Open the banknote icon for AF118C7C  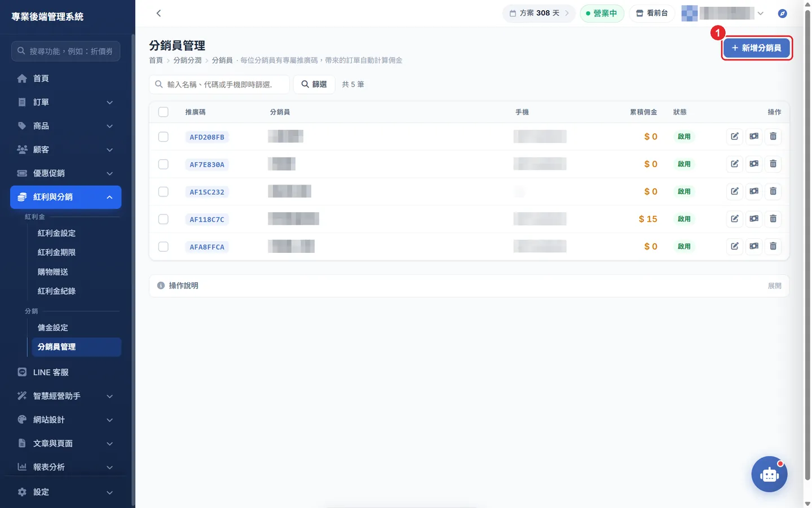pyautogui.click(x=754, y=218)
